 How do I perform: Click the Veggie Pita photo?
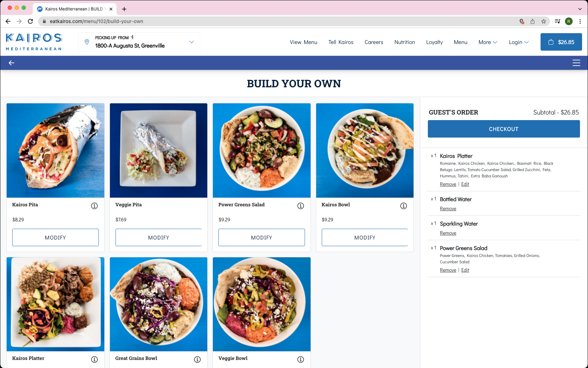(159, 150)
